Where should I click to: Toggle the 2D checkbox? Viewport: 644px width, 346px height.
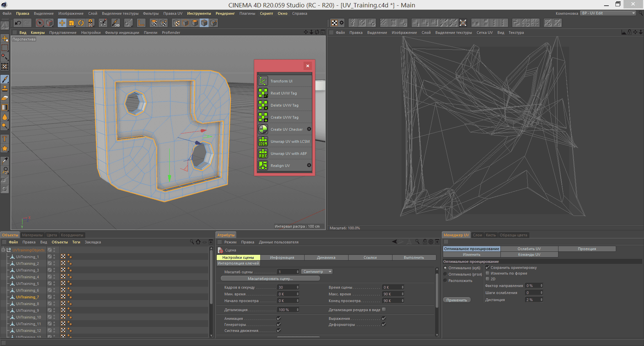point(487,279)
